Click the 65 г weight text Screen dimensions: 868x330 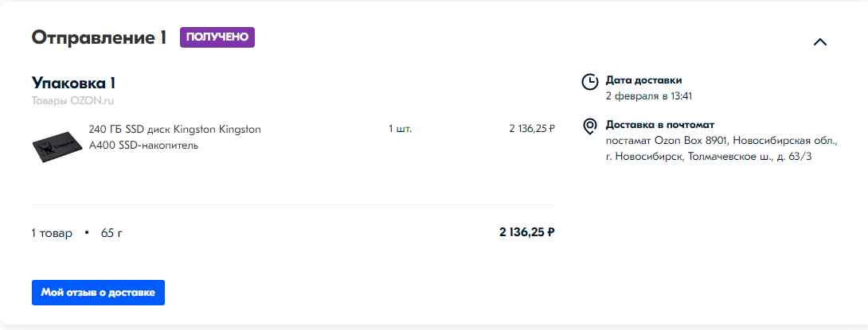coord(111,233)
